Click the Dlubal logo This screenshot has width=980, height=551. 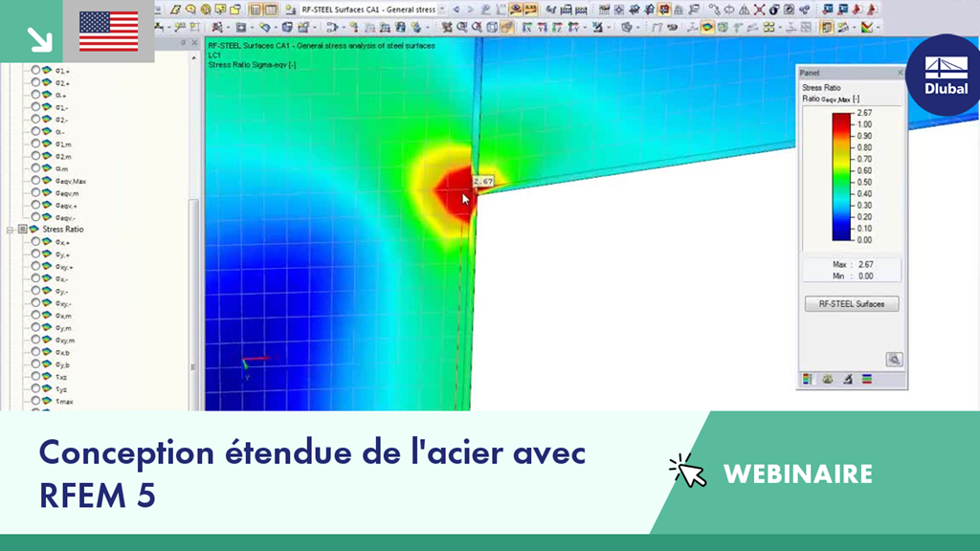tap(947, 75)
